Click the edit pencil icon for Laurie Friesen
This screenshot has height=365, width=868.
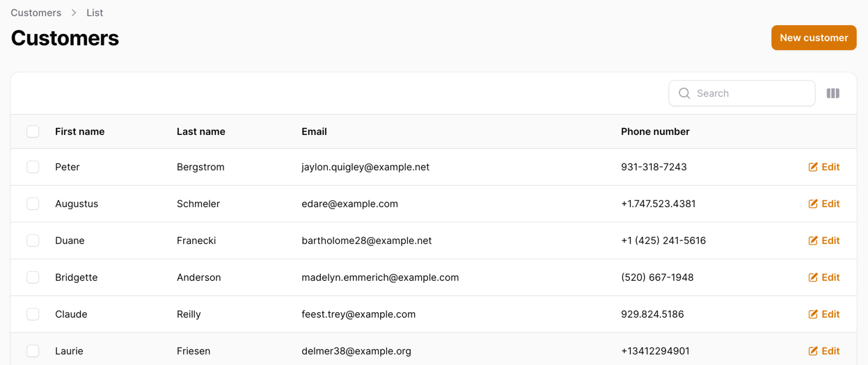click(812, 351)
